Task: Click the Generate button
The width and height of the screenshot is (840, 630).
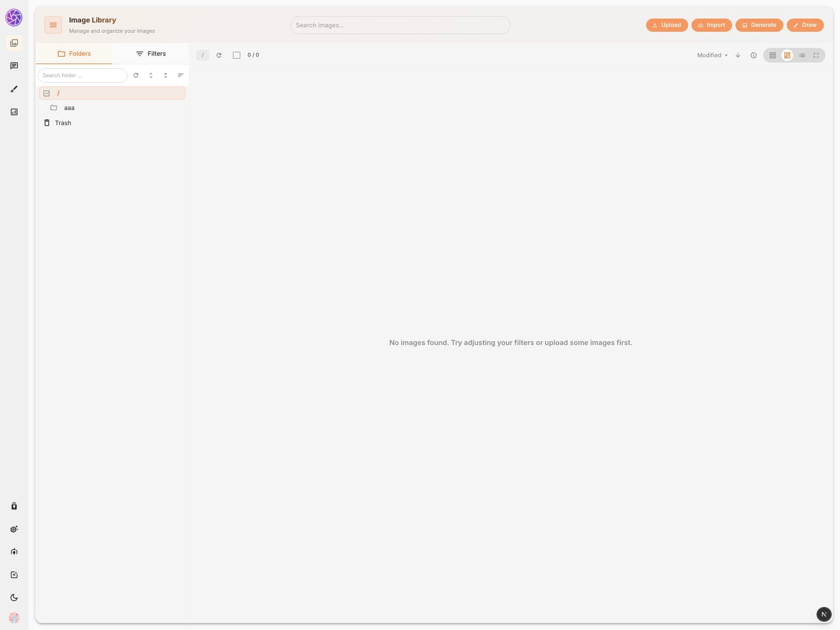Action: click(x=759, y=25)
